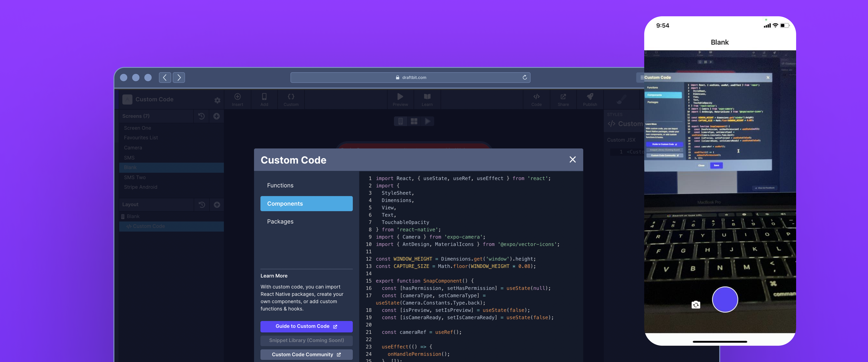Click 'expo-camera' import on line 9
The height and width of the screenshot is (362, 868).
463,237
